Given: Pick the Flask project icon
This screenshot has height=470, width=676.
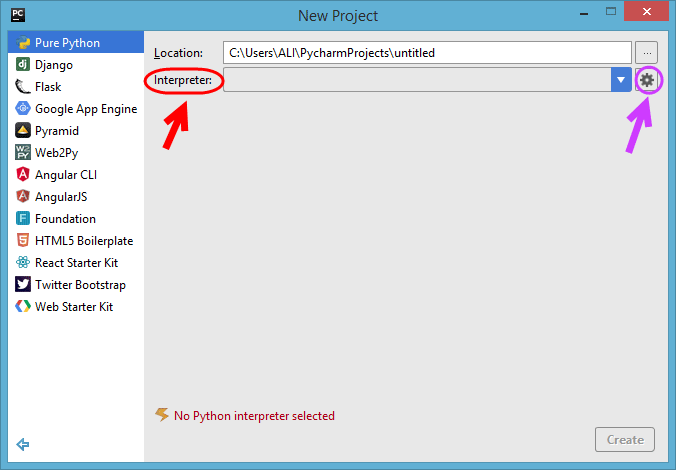Looking at the screenshot, I should click(x=23, y=87).
